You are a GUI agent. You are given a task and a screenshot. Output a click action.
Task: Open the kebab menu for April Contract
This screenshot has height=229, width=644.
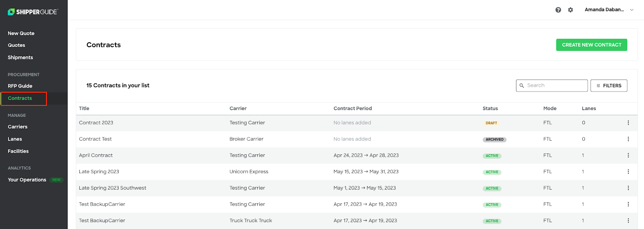[x=628, y=155]
